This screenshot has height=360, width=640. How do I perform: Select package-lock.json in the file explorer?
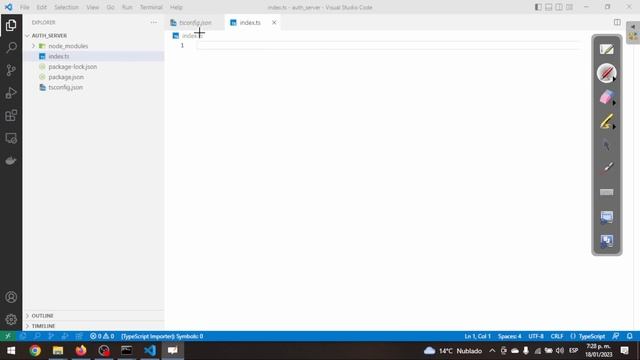click(73, 67)
